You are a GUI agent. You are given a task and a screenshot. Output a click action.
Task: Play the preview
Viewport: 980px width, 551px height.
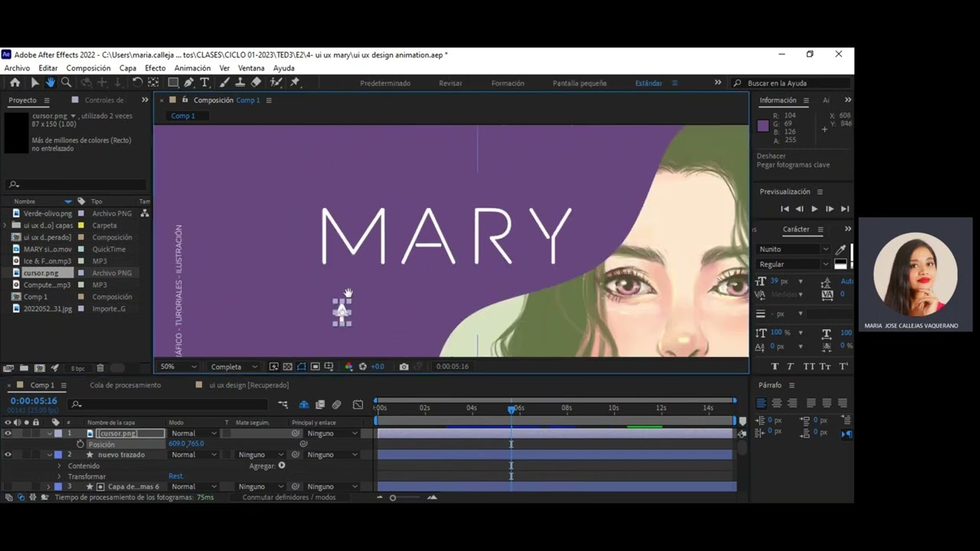coord(814,209)
